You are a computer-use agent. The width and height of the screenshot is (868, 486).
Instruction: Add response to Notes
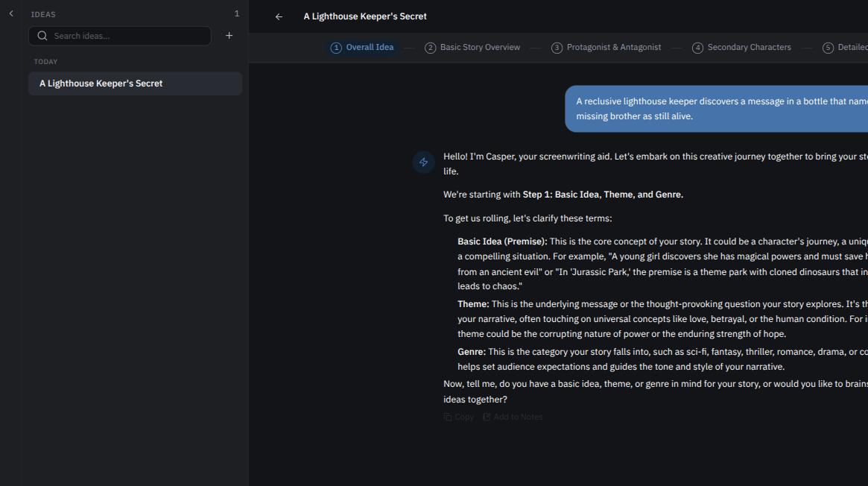click(513, 417)
